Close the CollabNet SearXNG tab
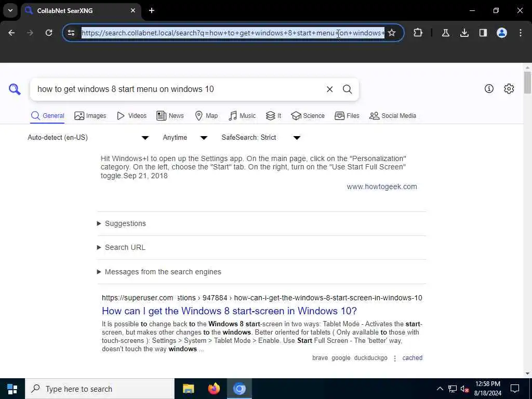 pos(133,10)
